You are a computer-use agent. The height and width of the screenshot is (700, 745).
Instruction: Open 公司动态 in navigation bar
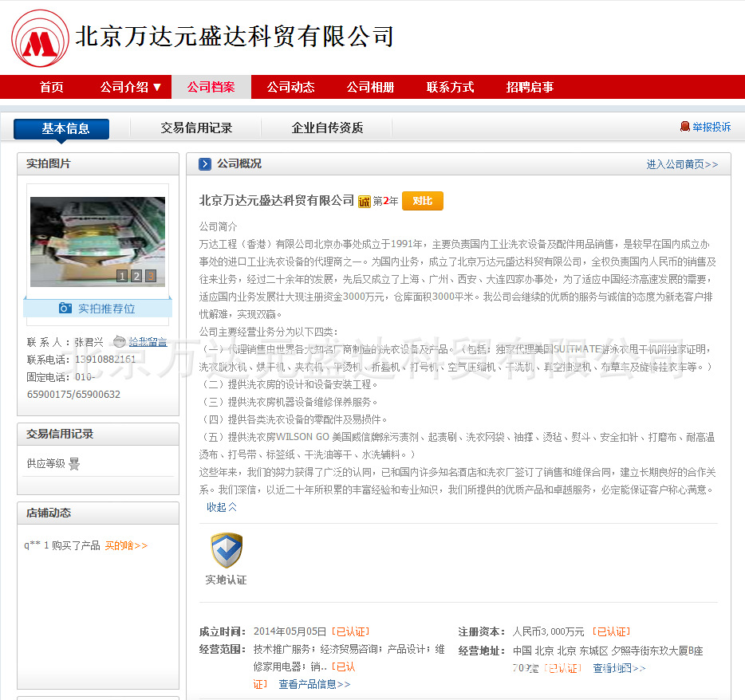coord(291,88)
